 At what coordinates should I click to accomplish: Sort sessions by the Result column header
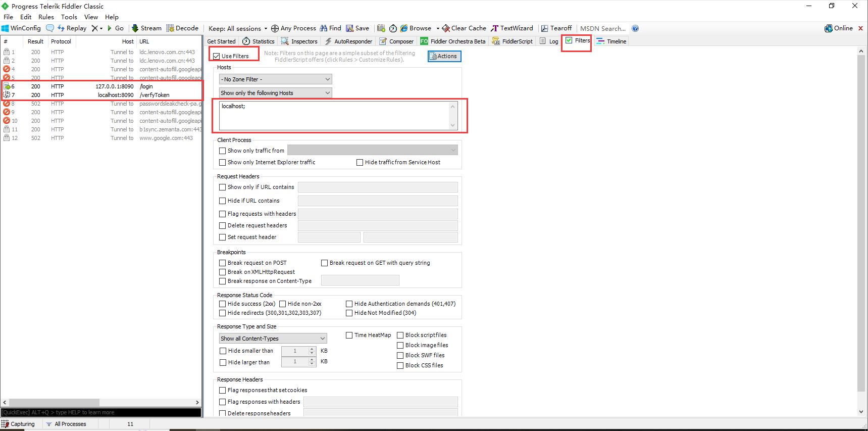[x=35, y=41]
